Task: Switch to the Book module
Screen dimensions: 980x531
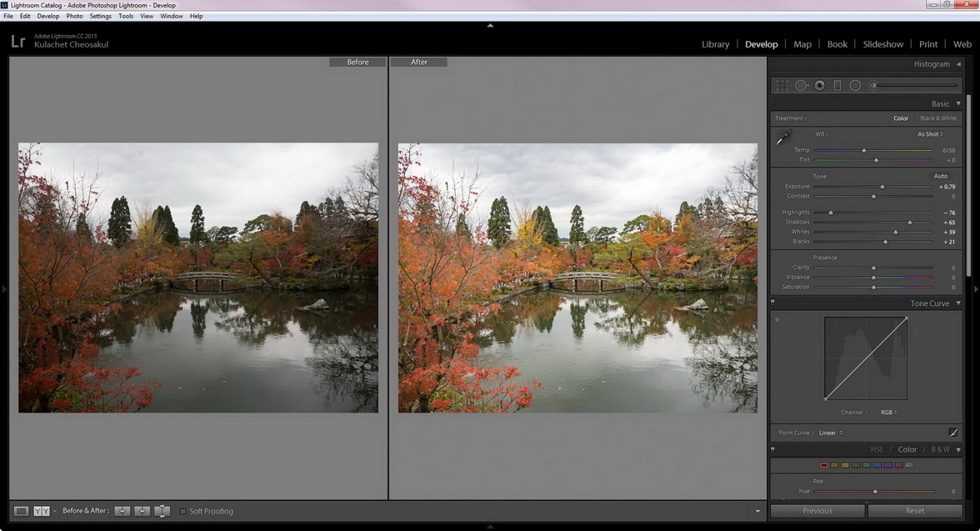Action: [837, 44]
